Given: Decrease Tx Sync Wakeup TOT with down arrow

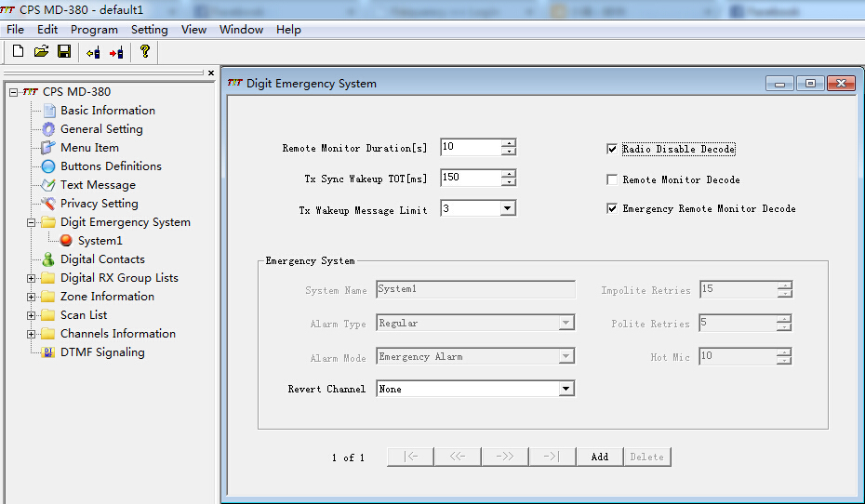Looking at the screenshot, I should (x=509, y=182).
